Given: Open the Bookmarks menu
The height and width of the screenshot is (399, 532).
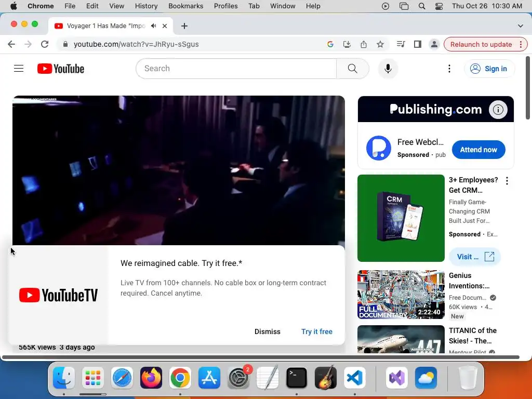Looking at the screenshot, I should coord(185,6).
